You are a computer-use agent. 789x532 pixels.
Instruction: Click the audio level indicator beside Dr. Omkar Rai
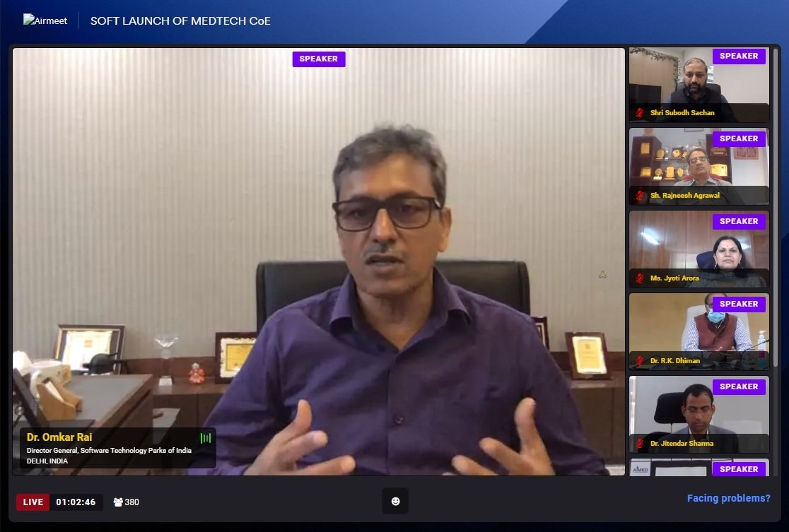click(x=205, y=438)
